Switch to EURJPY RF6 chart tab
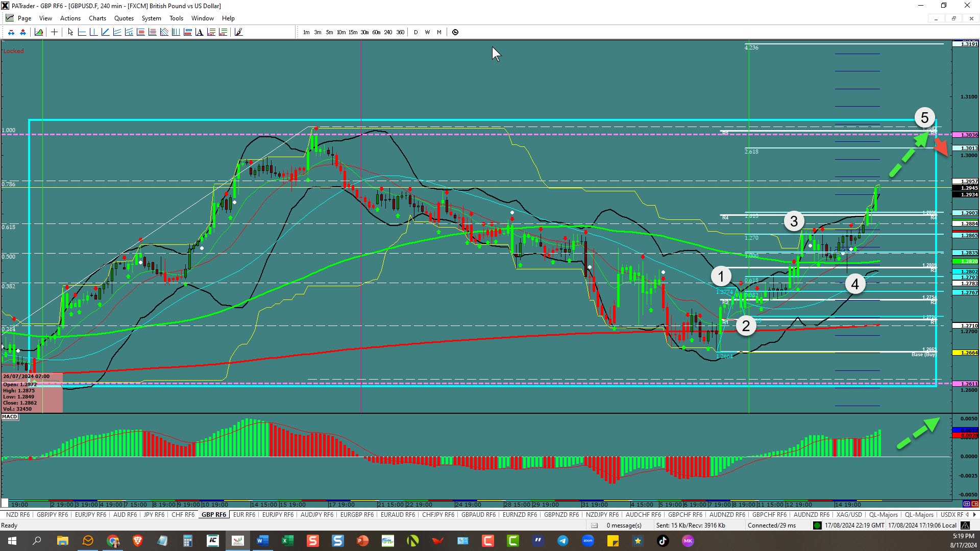Viewport: 980px width, 551px height. coord(90,515)
